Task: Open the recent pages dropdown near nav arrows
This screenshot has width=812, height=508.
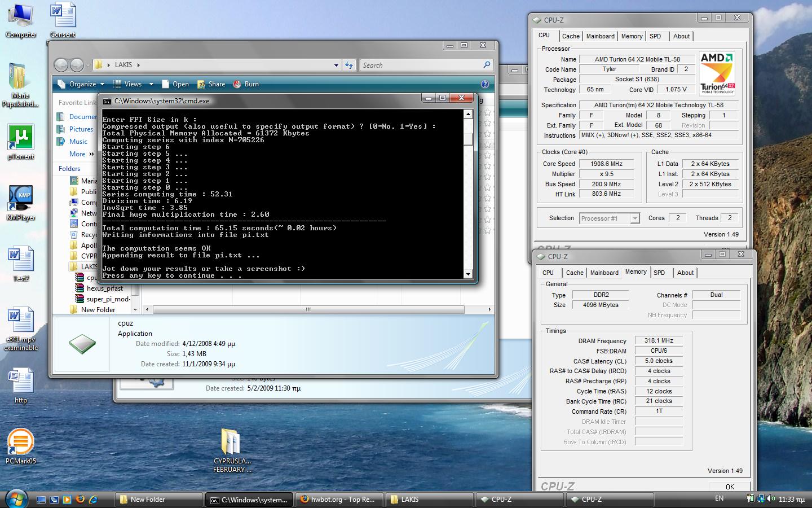Action: tap(88, 65)
